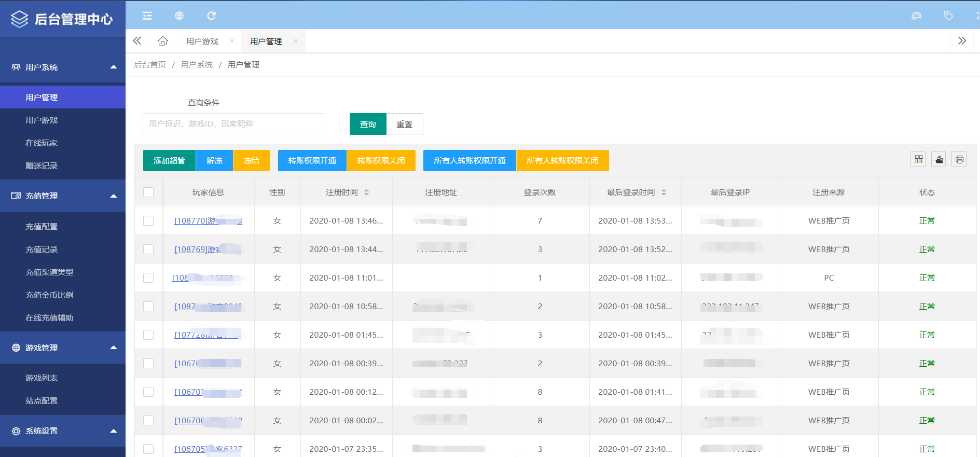Open 用户游戏 in sidebar
This screenshot has width=980, height=457.
[x=63, y=120]
